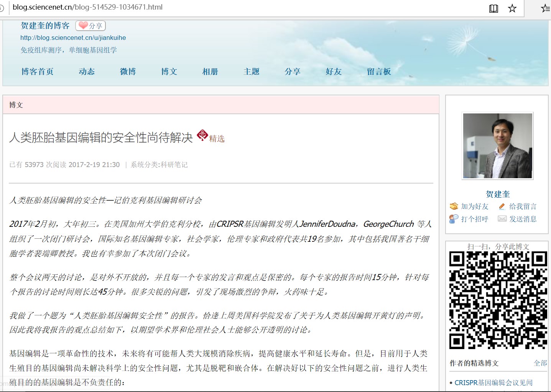Click the QR code share image
The height and width of the screenshot is (392, 551).
[x=498, y=300]
